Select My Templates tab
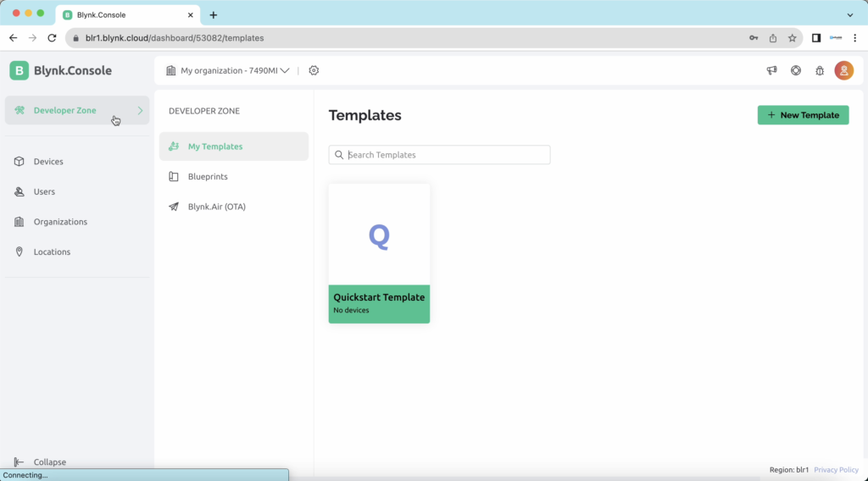This screenshot has height=481, width=868. 234,147
